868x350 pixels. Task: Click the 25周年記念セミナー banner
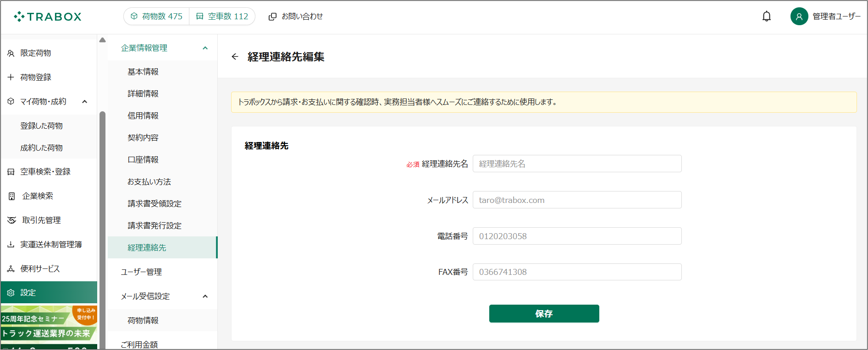point(49,327)
